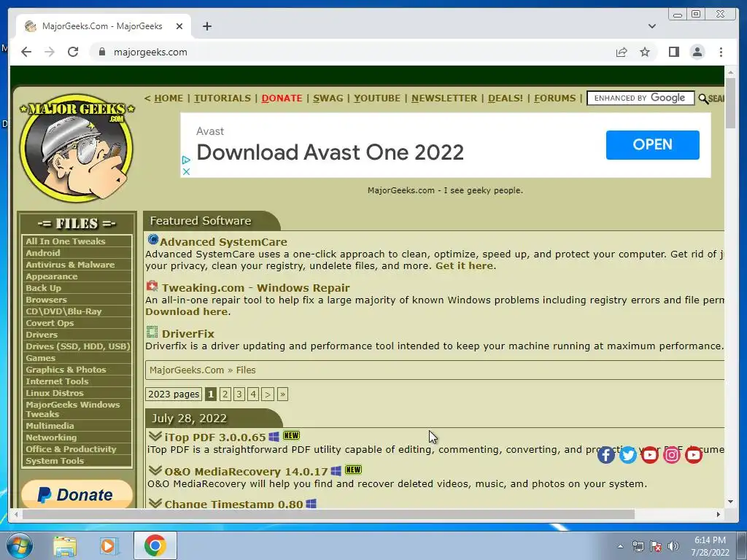747x560 pixels.
Task: Open the HOME nav link
Action: tap(169, 98)
